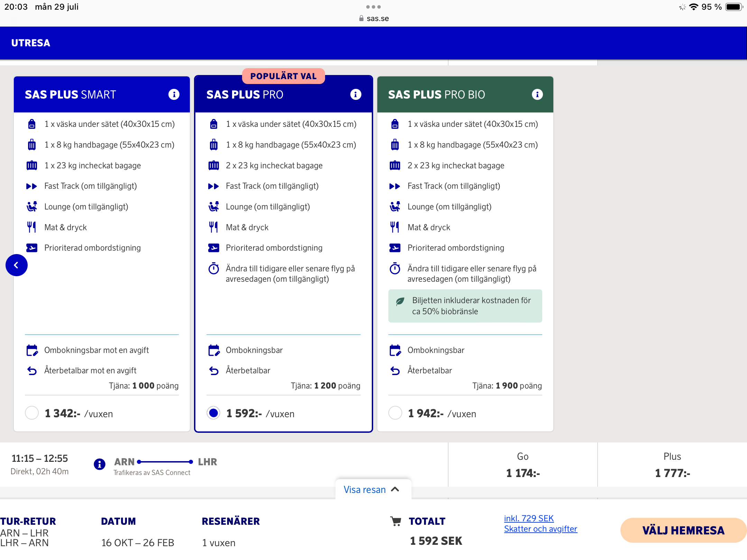Click the ARN to LHR route line
747x560 pixels.
pyautogui.click(x=165, y=462)
